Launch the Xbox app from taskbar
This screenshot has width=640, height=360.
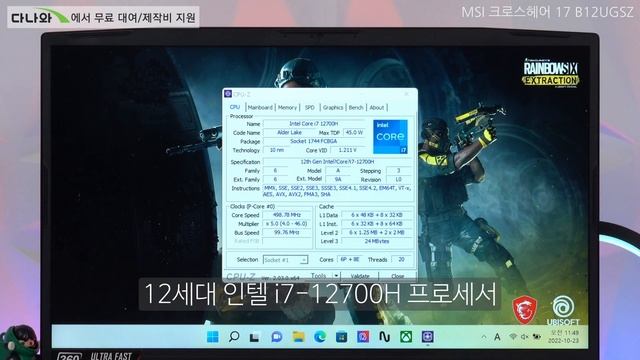pos(406,337)
